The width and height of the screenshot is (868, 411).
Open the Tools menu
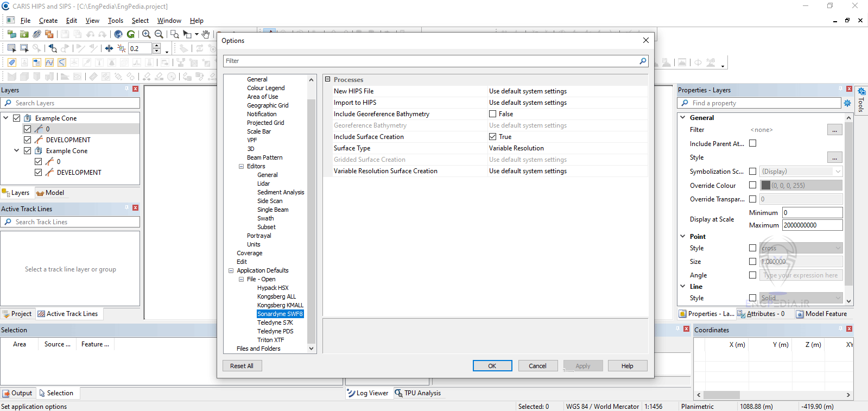tap(115, 21)
